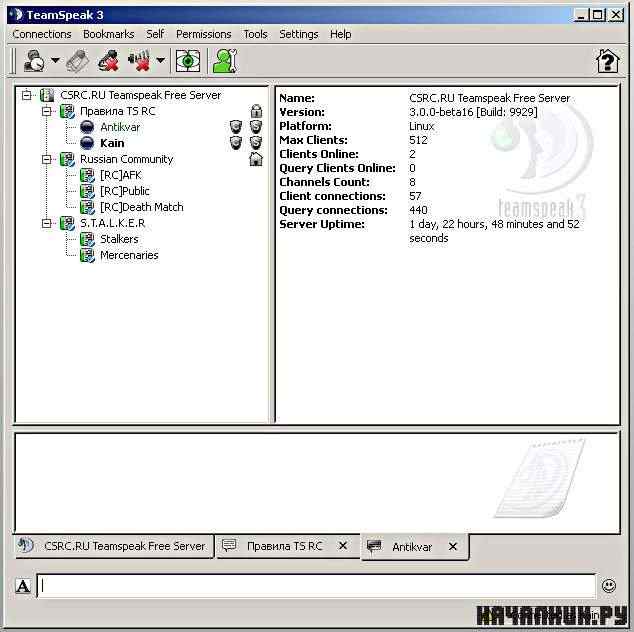Image resolution: width=634 pixels, height=632 pixels.
Task: Click Kain's first shield badge icon
Action: point(236,143)
